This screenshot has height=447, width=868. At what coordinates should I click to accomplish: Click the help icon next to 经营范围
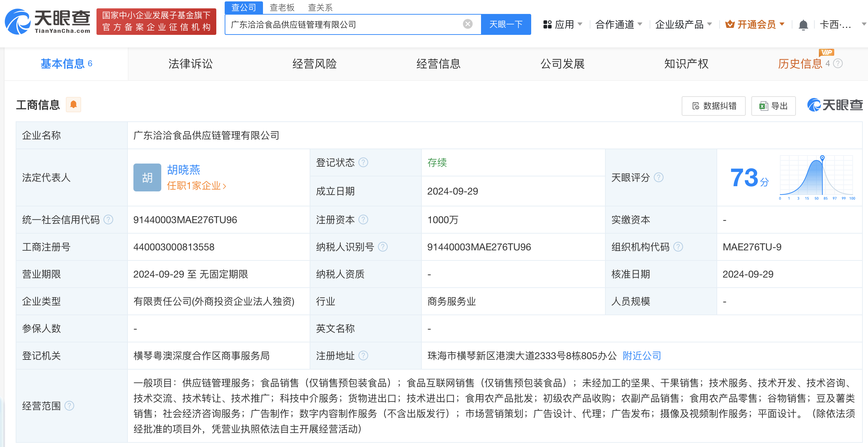coord(69,406)
